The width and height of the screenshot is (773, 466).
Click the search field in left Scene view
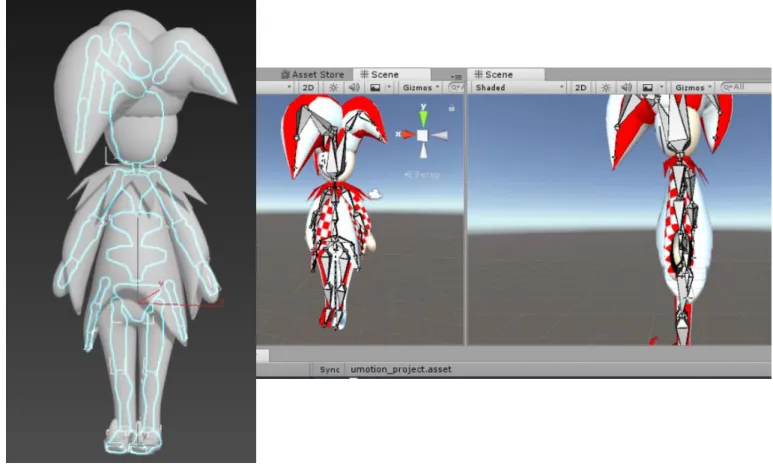pyautogui.click(x=456, y=88)
